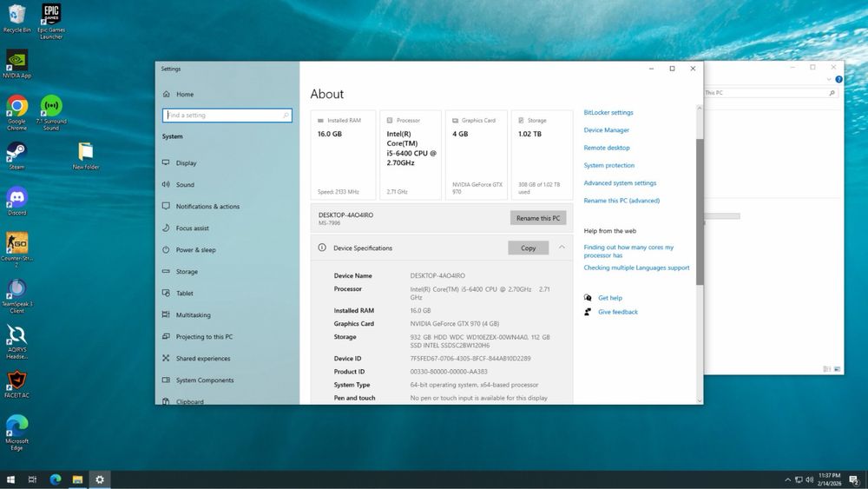
Task: Open Google Chrome desktop shortcut
Action: pos(16,112)
